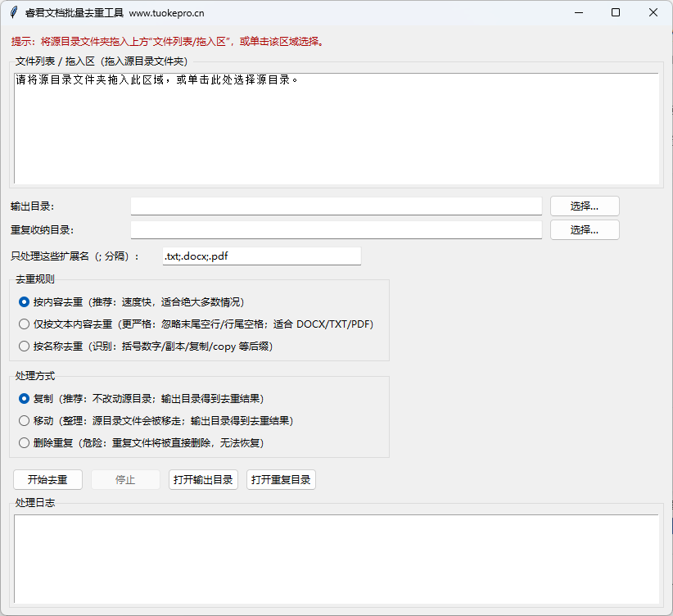Image resolution: width=673 pixels, height=616 pixels.
Task: Choose 按名称去重 dedup rule
Action: coord(24,346)
